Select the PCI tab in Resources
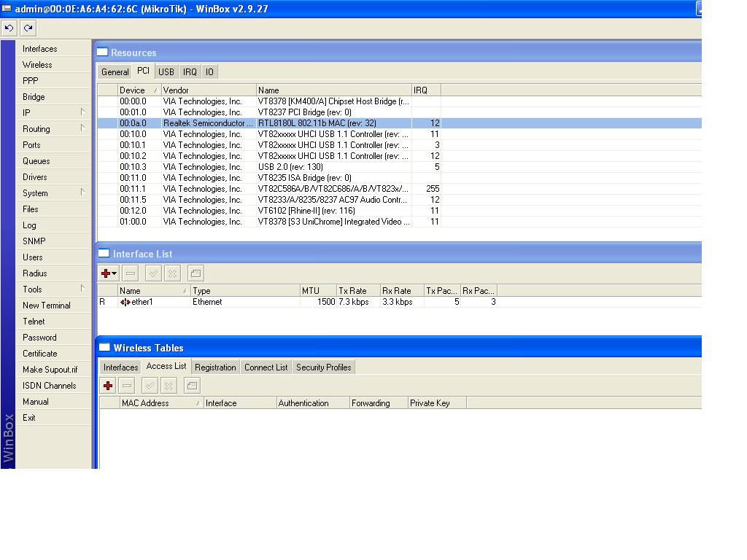 tap(144, 71)
